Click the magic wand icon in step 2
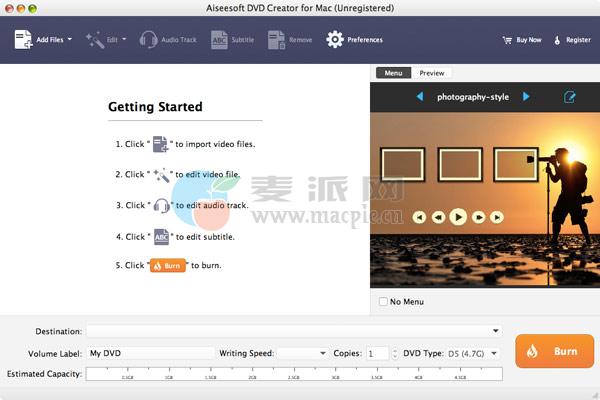The width and height of the screenshot is (600, 400). [161, 175]
